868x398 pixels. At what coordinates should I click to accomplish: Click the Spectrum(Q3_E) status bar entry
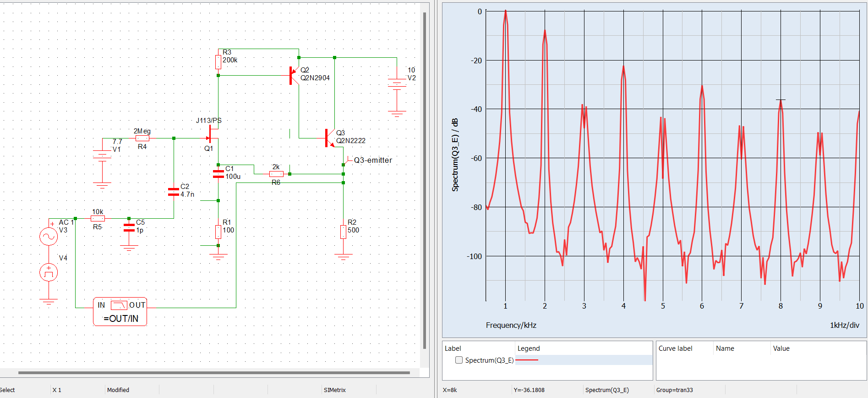point(607,390)
